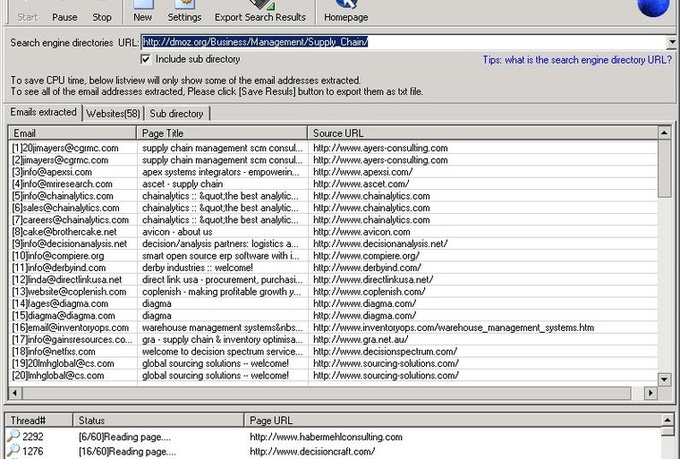Sort by the Page Title column header

(x=222, y=133)
